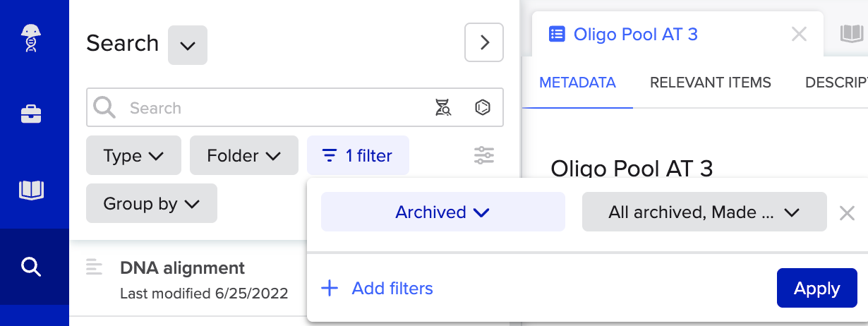Open the Search heading dropdown chevron
The image size is (868, 326).
pos(187,45)
